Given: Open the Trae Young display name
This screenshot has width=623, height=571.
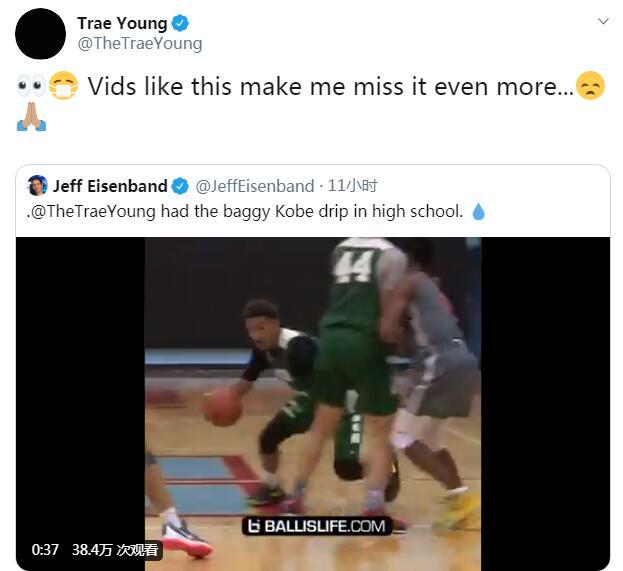Looking at the screenshot, I should click(x=122, y=23).
